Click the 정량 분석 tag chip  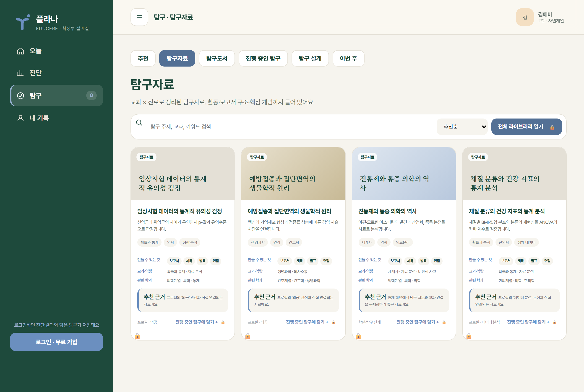pyautogui.click(x=190, y=242)
